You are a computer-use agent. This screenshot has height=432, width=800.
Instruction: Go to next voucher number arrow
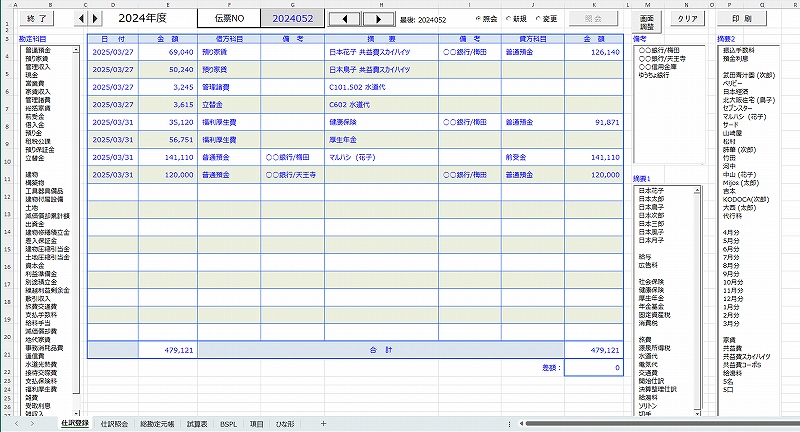[378, 18]
